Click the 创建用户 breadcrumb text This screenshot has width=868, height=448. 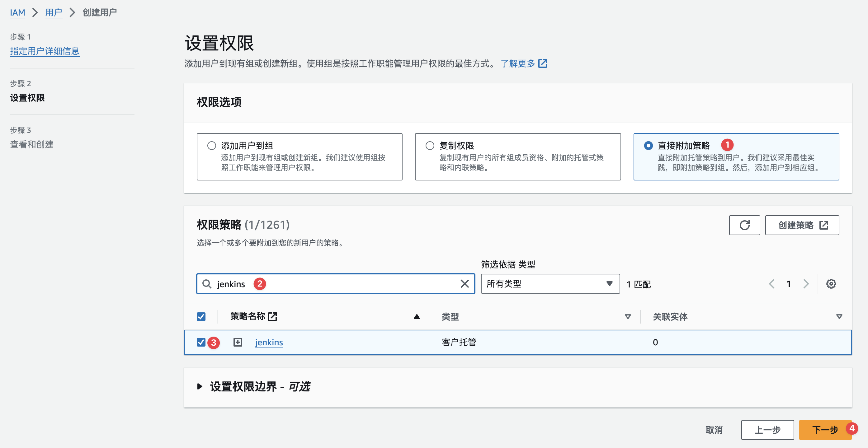[99, 12]
